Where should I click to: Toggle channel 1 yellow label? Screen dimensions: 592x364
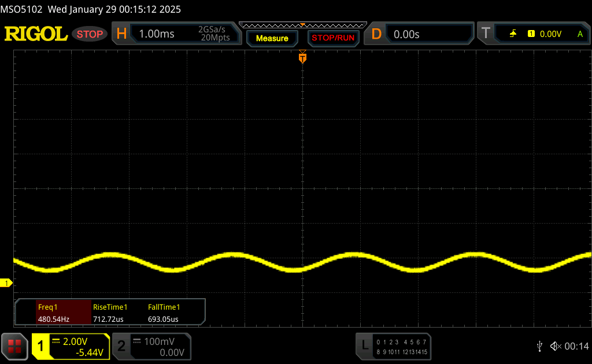point(41,346)
